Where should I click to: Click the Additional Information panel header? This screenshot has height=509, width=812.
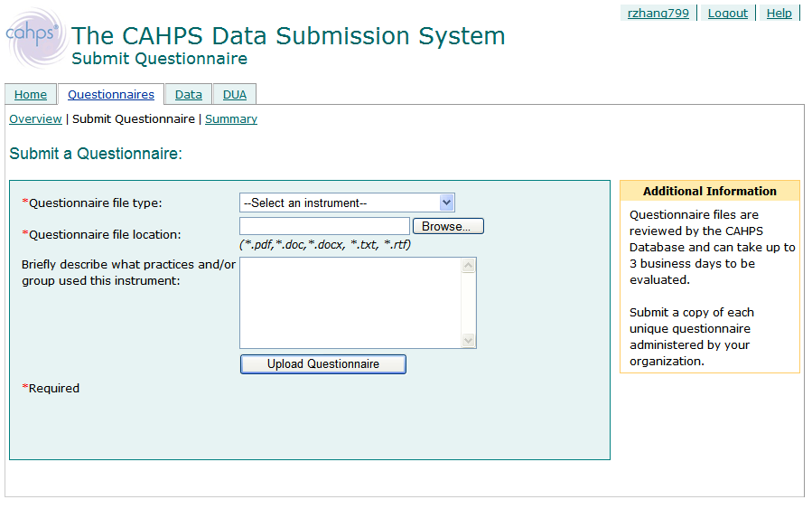[709, 191]
